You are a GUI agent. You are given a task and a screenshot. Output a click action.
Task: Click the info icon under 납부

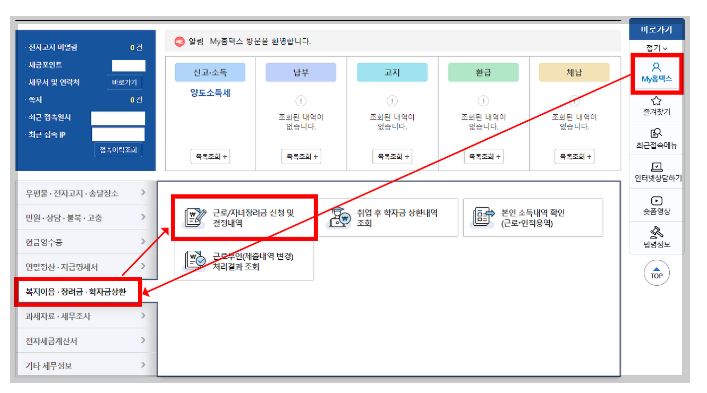301,101
